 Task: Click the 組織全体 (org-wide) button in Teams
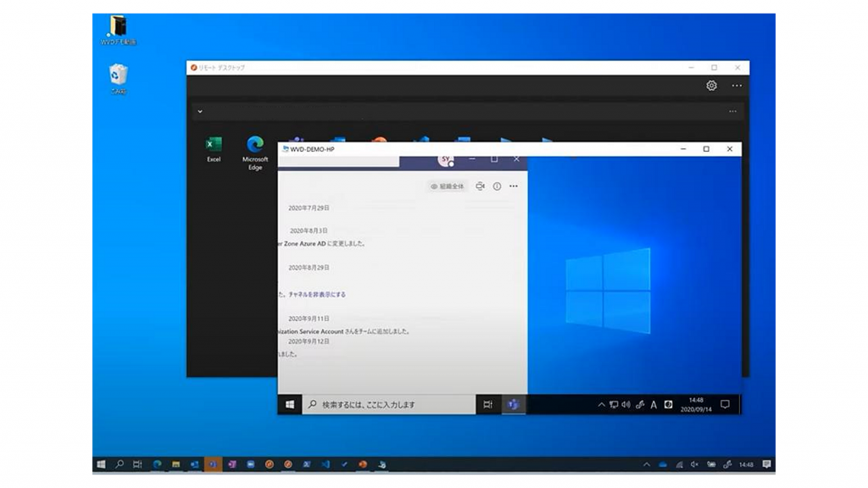(448, 186)
